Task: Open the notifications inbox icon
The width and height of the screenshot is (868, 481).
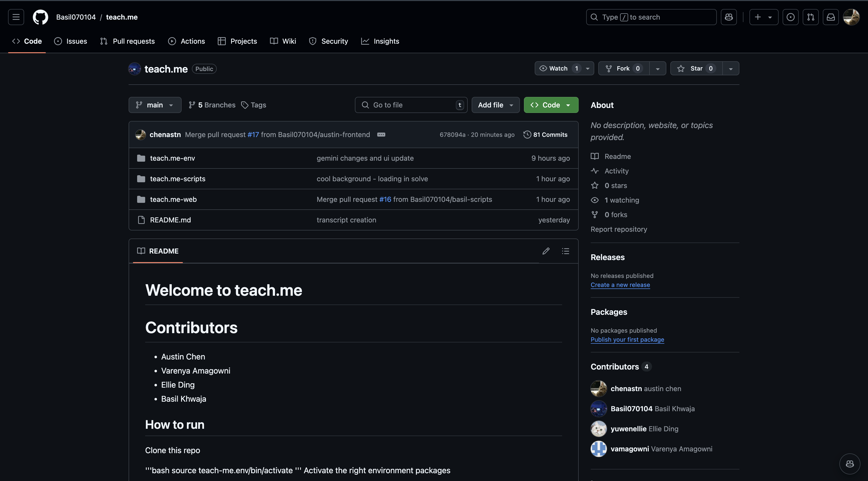Action: [x=831, y=17]
